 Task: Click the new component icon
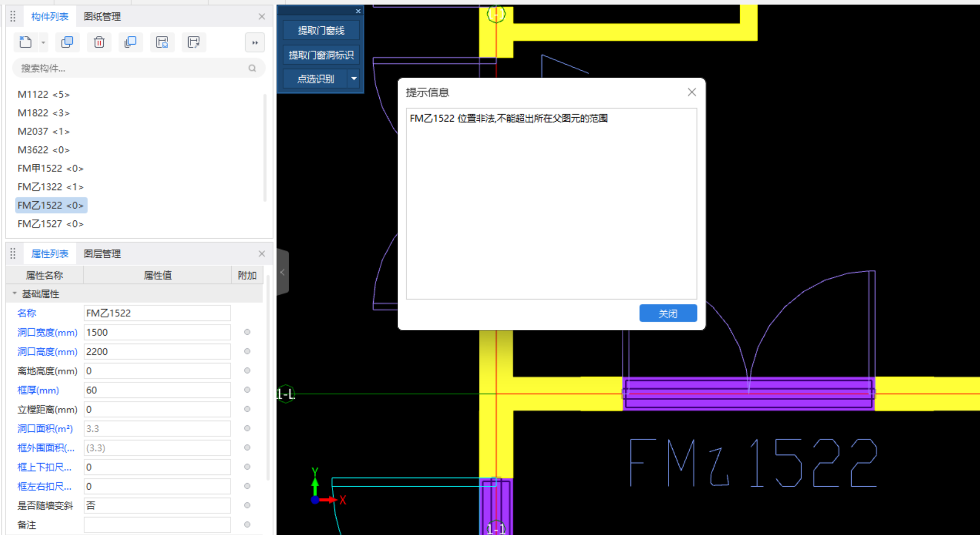point(25,42)
